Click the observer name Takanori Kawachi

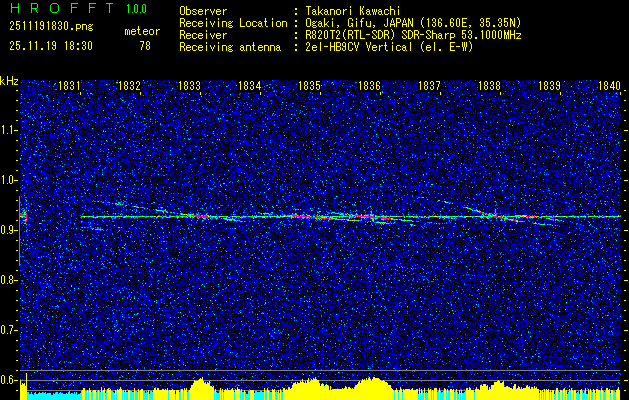352,11
